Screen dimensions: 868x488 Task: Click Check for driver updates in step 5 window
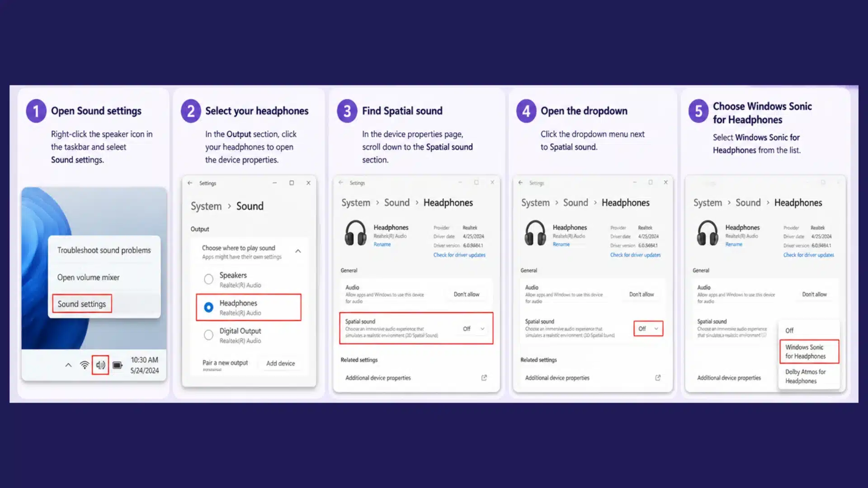click(x=809, y=255)
